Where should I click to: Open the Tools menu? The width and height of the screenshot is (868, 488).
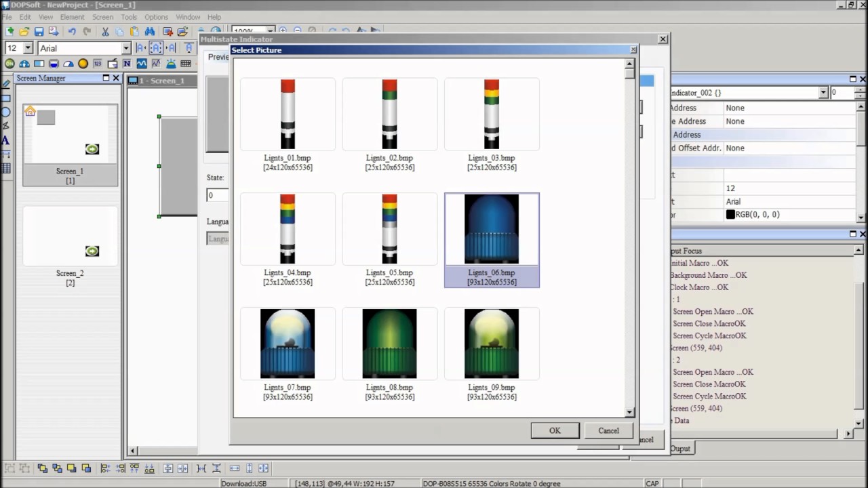point(129,17)
